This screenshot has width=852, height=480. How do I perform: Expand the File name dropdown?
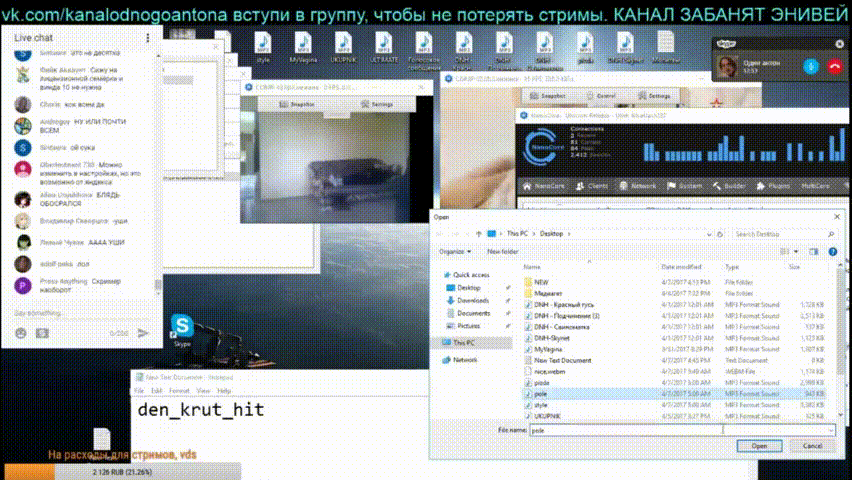coord(830,431)
